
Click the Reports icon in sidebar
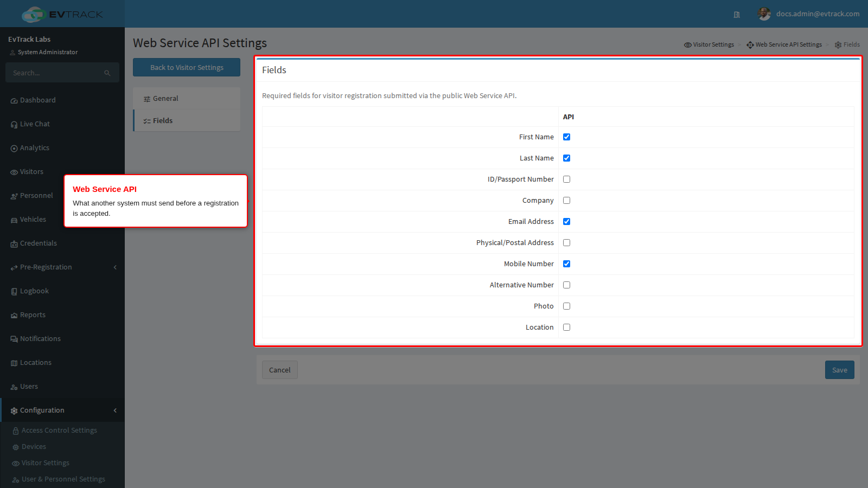[x=14, y=316]
